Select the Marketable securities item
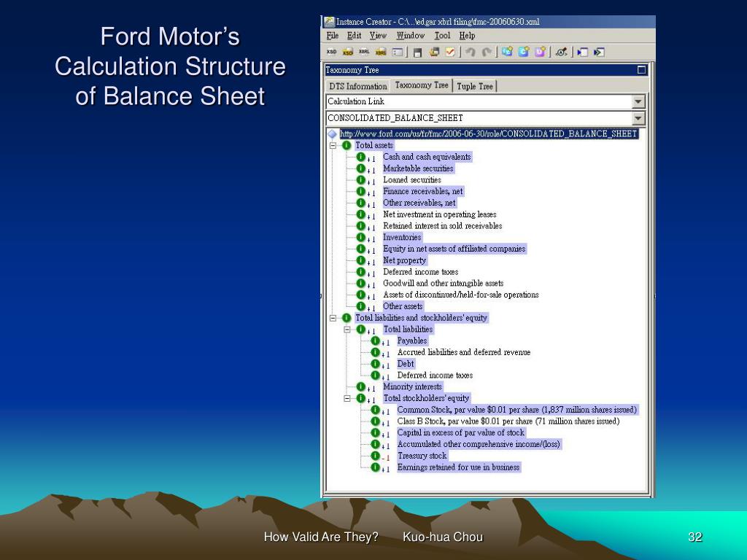The image size is (747, 560). tap(418, 168)
